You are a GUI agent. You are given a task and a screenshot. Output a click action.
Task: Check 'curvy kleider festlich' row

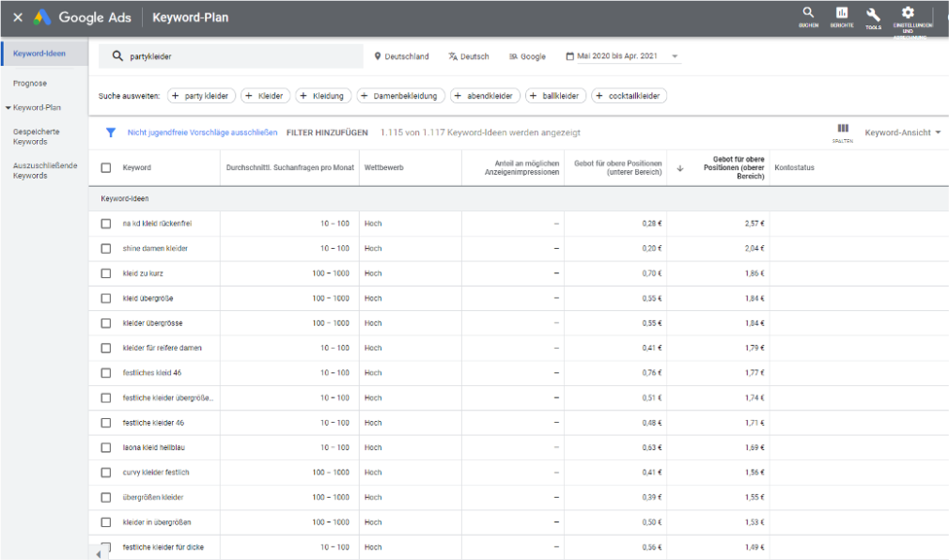point(106,473)
